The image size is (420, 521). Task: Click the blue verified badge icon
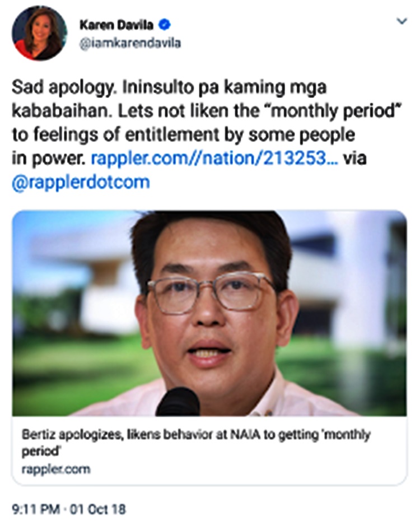coord(165,25)
